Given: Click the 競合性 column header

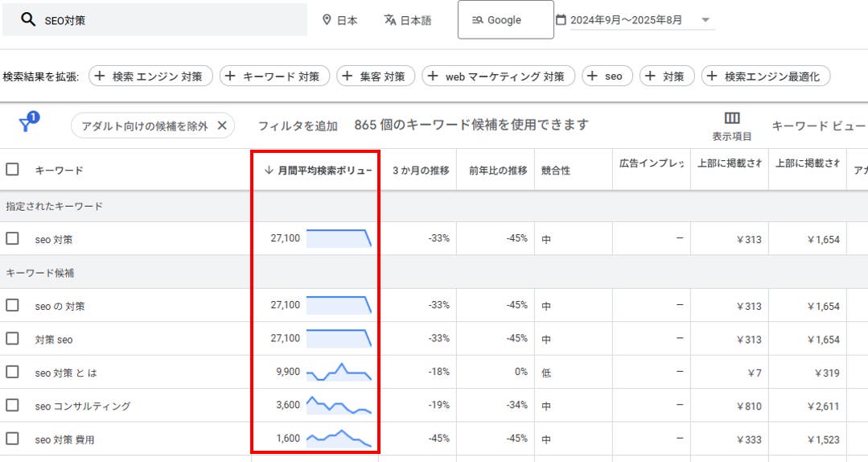Looking at the screenshot, I should [x=555, y=170].
